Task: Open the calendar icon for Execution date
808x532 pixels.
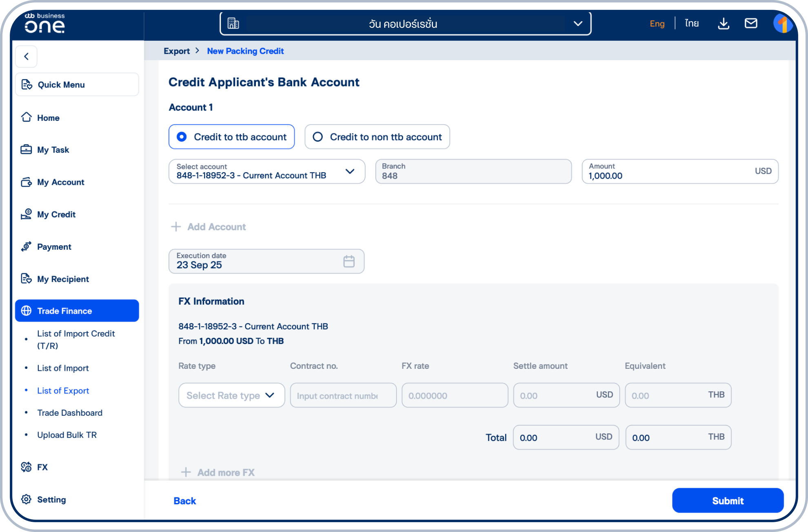Action: click(x=349, y=261)
